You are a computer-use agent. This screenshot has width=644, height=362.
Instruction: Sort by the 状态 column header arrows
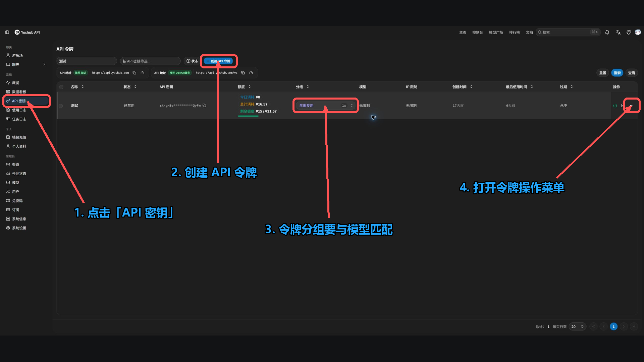click(135, 87)
